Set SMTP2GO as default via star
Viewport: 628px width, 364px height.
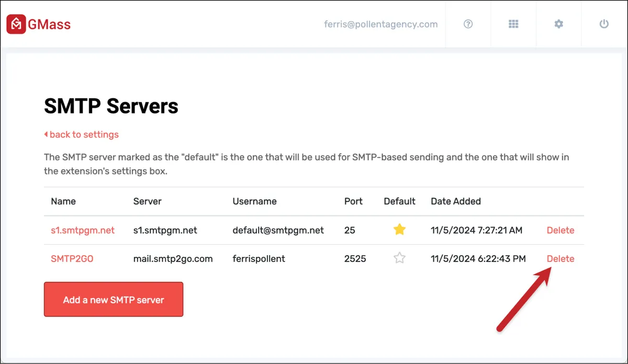pyautogui.click(x=399, y=258)
